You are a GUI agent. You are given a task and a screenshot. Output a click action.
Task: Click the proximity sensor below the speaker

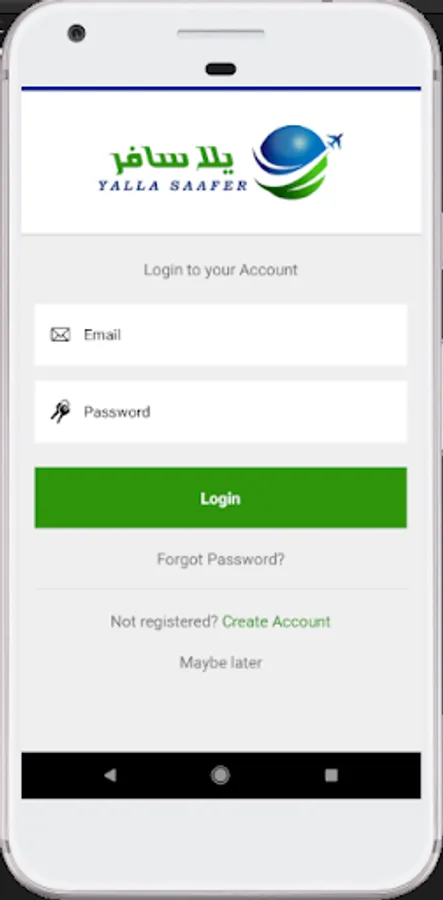(x=221, y=69)
